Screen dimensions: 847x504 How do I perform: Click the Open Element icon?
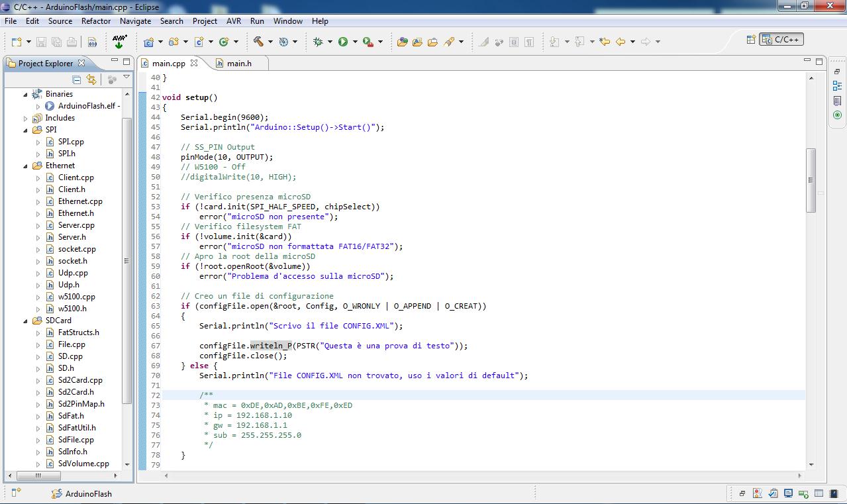click(x=402, y=42)
